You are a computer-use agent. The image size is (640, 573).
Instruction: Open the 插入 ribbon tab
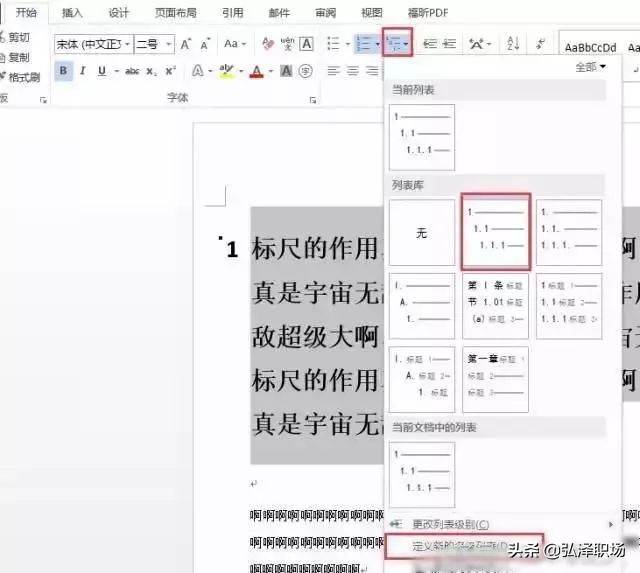[x=72, y=13]
